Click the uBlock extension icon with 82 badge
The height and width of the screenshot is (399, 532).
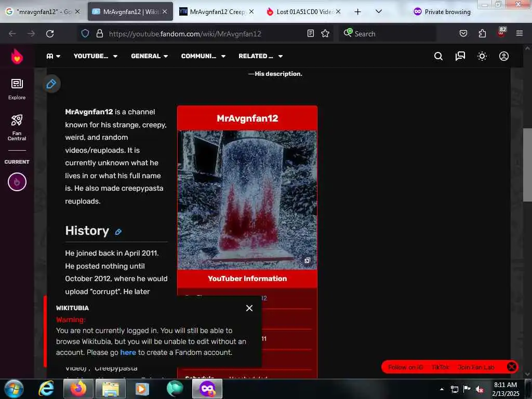501,32
